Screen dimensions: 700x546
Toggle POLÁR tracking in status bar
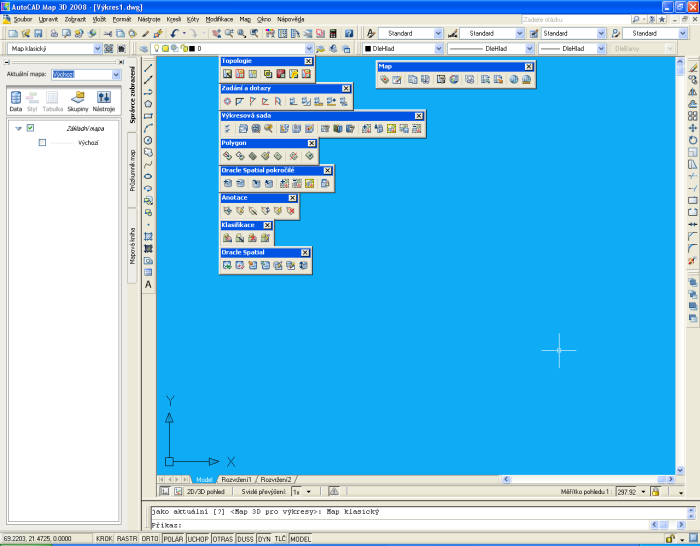click(173, 539)
